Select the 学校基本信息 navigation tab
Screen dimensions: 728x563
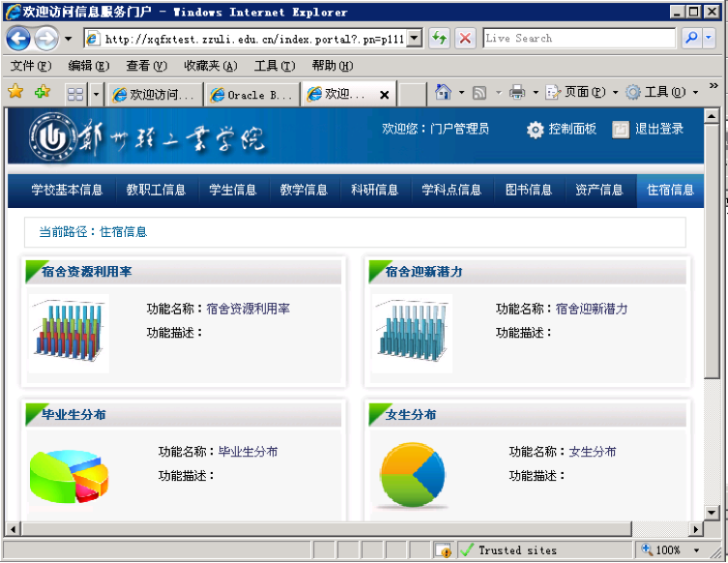pos(67,190)
